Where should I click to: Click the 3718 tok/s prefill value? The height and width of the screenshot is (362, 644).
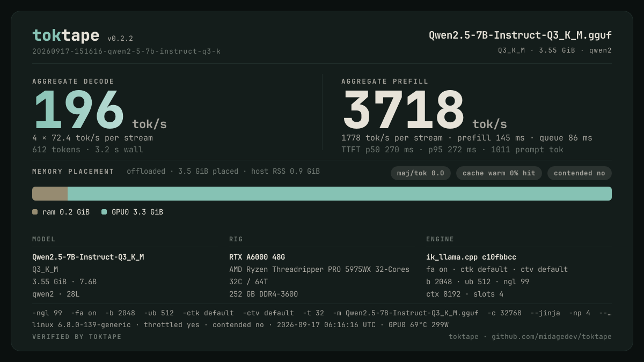[424, 110]
